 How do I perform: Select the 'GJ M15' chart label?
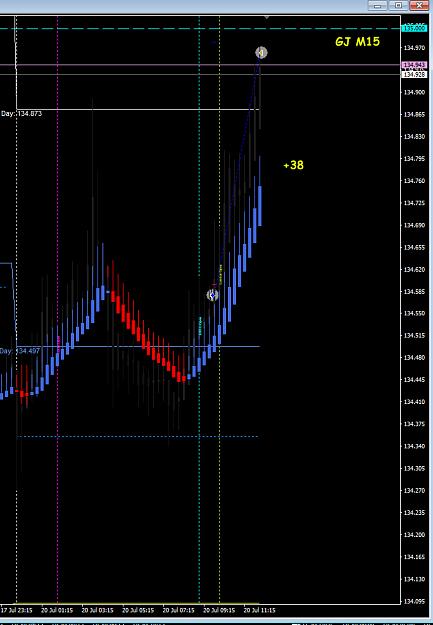coord(357,42)
